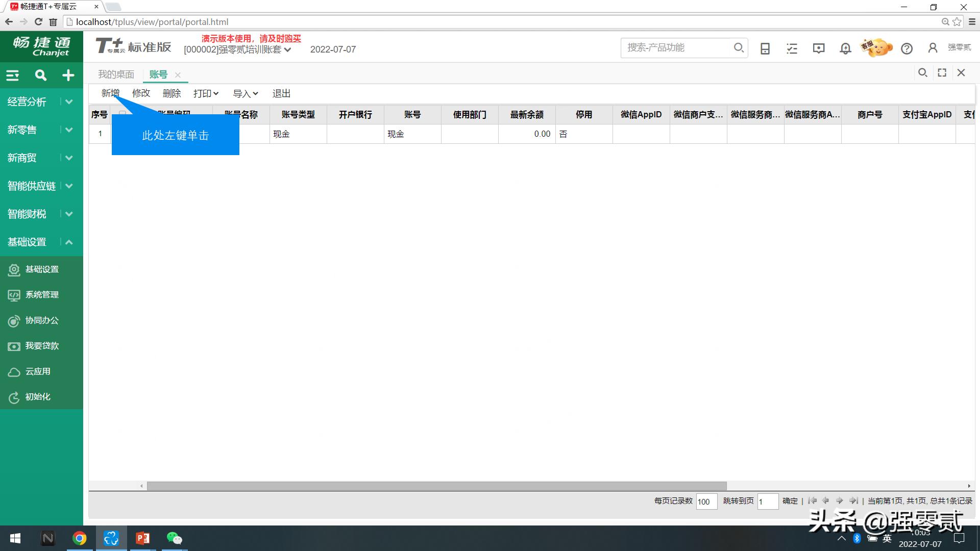Open the 打印 dropdown menu
980x551 pixels.
[x=206, y=93]
